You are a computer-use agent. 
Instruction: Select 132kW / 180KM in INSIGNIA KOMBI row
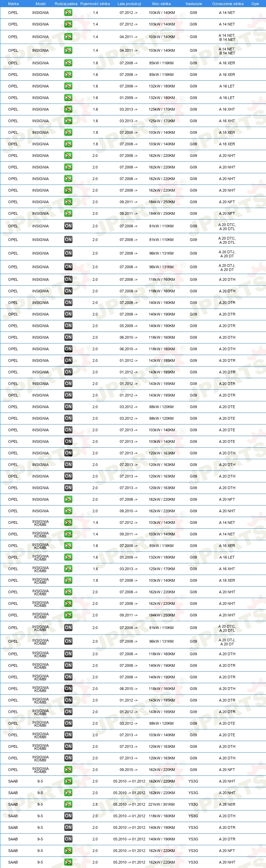[x=162, y=557]
